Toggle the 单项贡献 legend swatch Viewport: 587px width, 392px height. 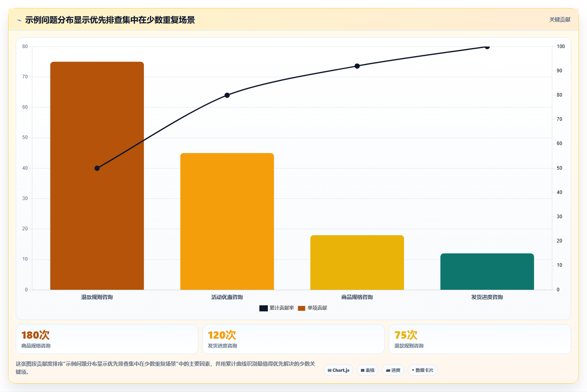coord(301,308)
